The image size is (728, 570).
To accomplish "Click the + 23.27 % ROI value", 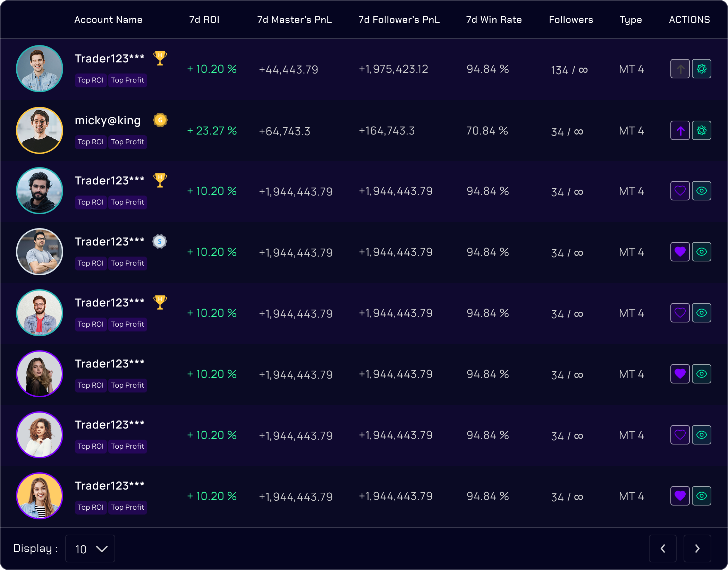I will pyautogui.click(x=212, y=131).
